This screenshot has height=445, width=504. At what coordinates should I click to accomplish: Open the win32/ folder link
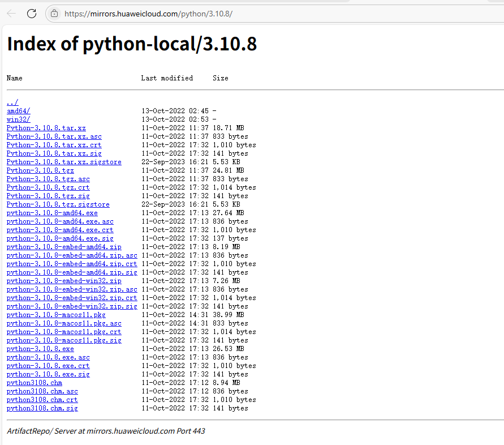18,119
